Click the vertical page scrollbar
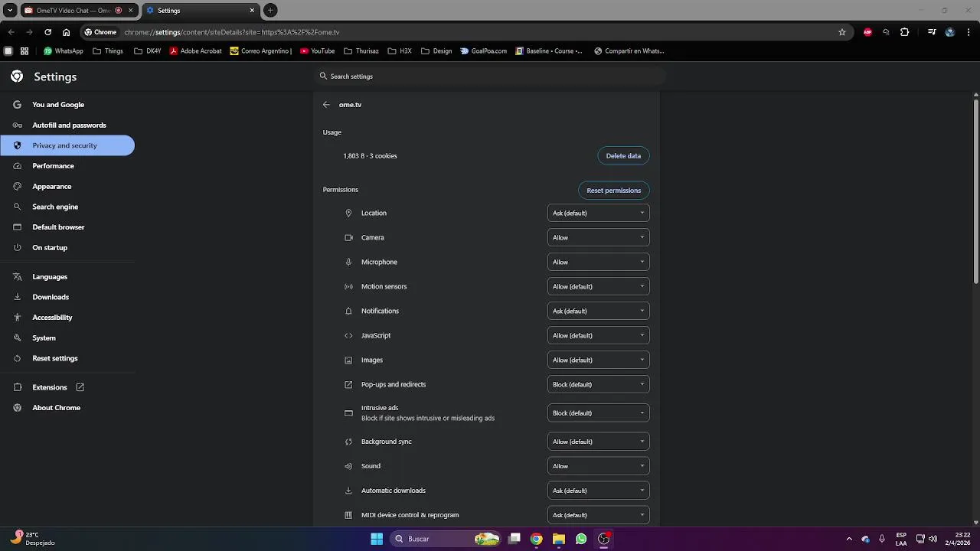 pos(976,192)
